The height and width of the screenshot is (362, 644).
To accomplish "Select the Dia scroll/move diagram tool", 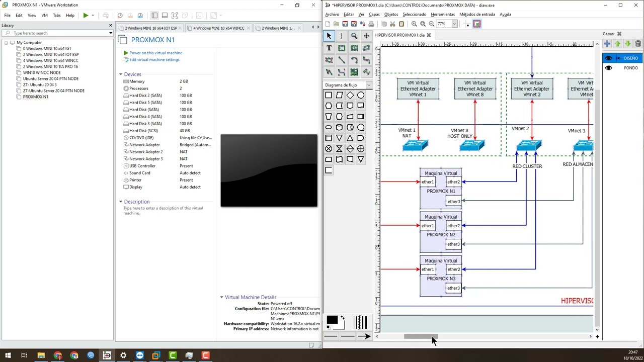I will (366, 36).
